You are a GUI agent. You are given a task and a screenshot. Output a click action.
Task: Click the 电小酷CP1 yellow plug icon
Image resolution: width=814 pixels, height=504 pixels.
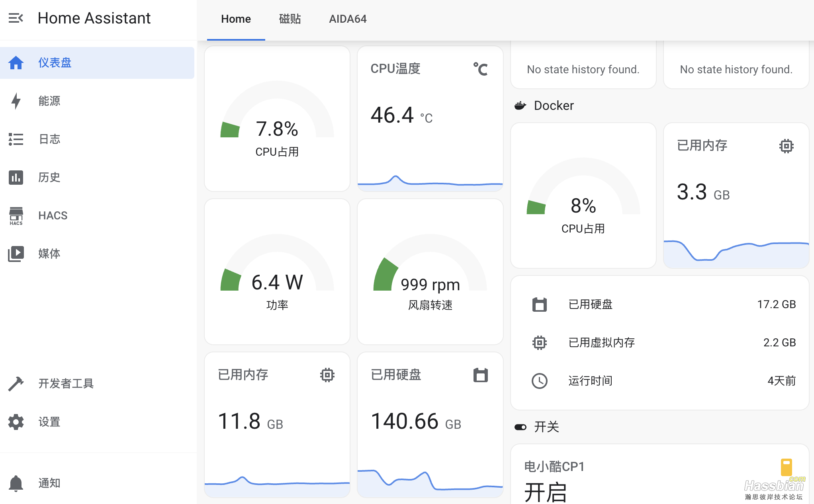pyautogui.click(x=786, y=467)
